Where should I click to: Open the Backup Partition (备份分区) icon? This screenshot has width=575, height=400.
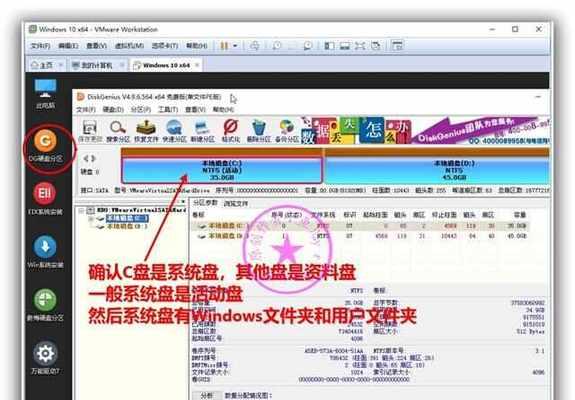point(287,131)
